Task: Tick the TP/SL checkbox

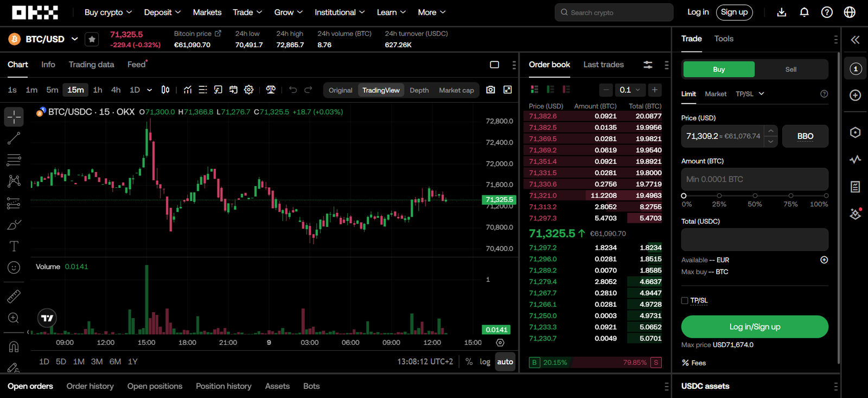Action: coord(685,300)
